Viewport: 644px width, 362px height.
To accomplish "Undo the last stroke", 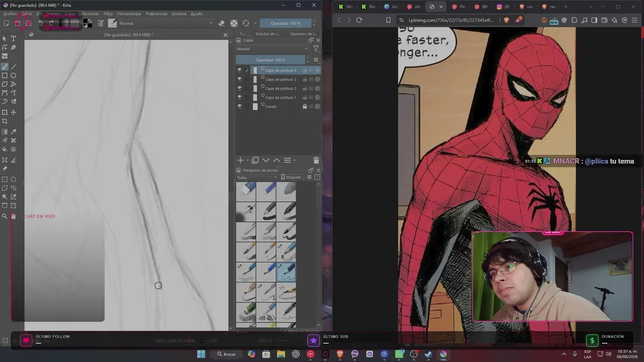I will coord(41,23).
